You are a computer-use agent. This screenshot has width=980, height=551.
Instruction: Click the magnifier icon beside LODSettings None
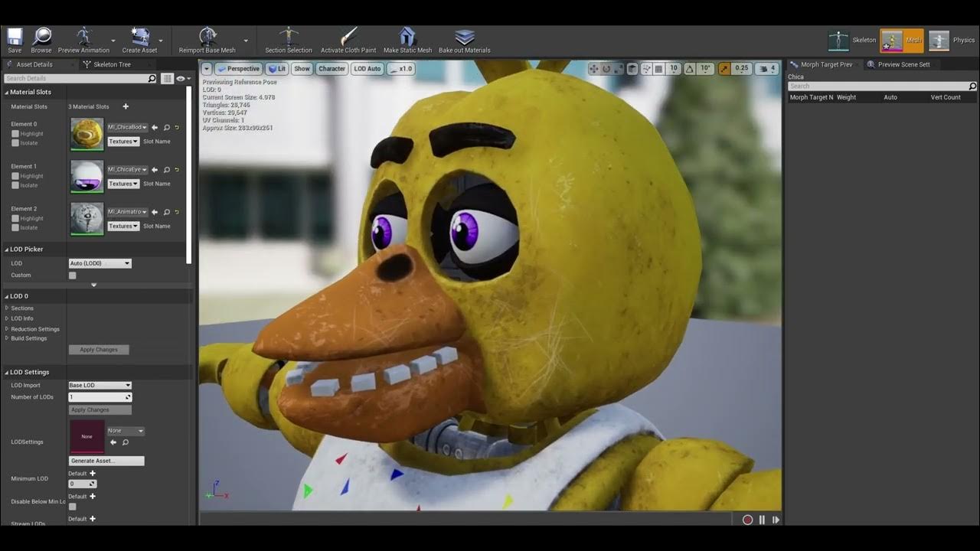click(x=126, y=442)
